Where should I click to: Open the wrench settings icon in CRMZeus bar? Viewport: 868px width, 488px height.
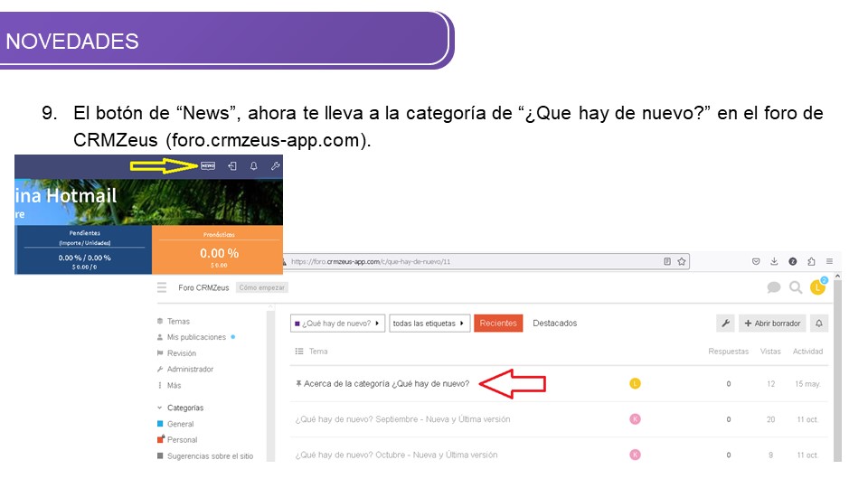tap(275, 166)
